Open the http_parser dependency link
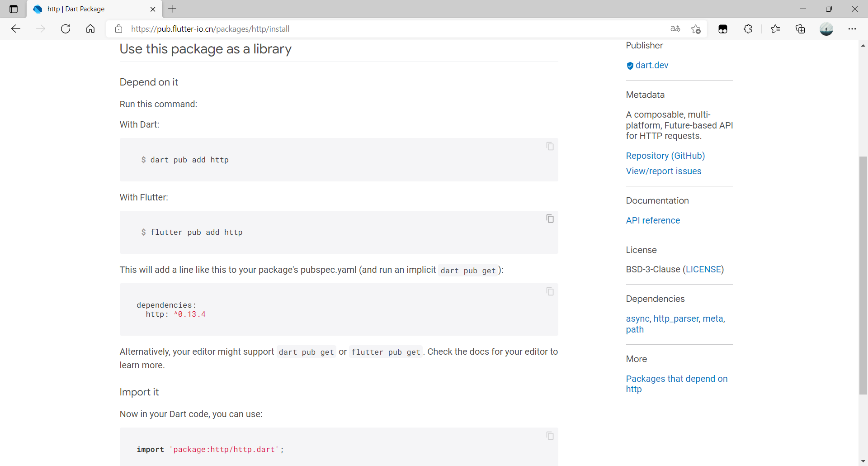The height and width of the screenshot is (466, 868). tap(676, 319)
